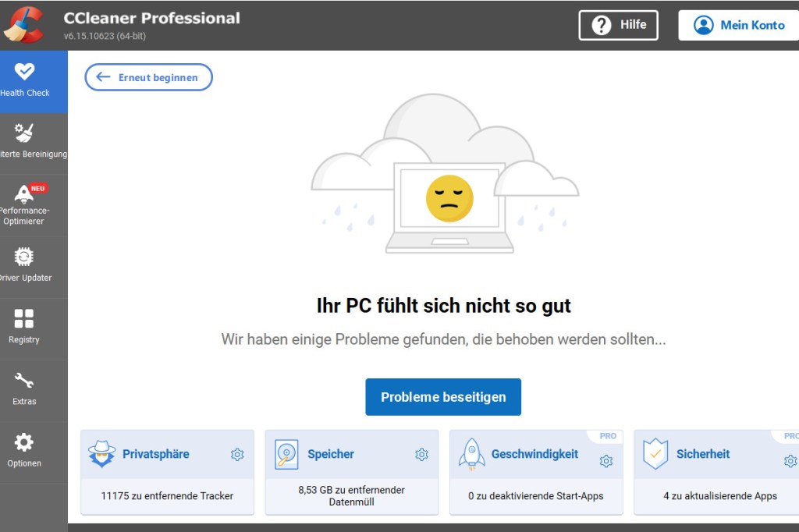Click the user avatar icon in Mein Konto

[x=704, y=25]
